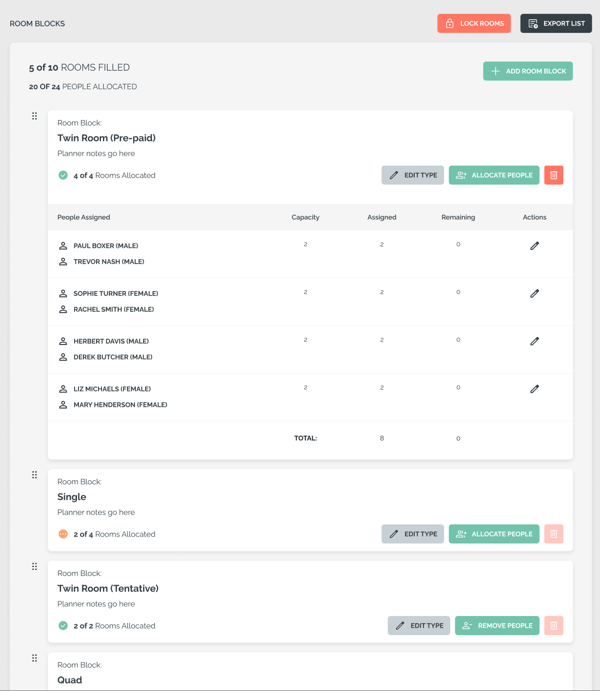Edit the Liz Michaels and Mary Henderson room
The height and width of the screenshot is (691, 600).
pyautogui.click(x=534, y=389)
